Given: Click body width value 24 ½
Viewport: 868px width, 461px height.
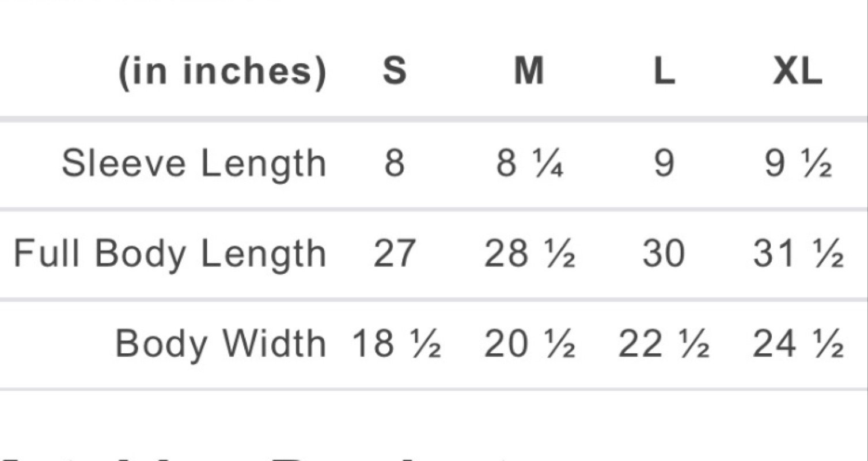Looking at the screenshot, I should 798,344.
